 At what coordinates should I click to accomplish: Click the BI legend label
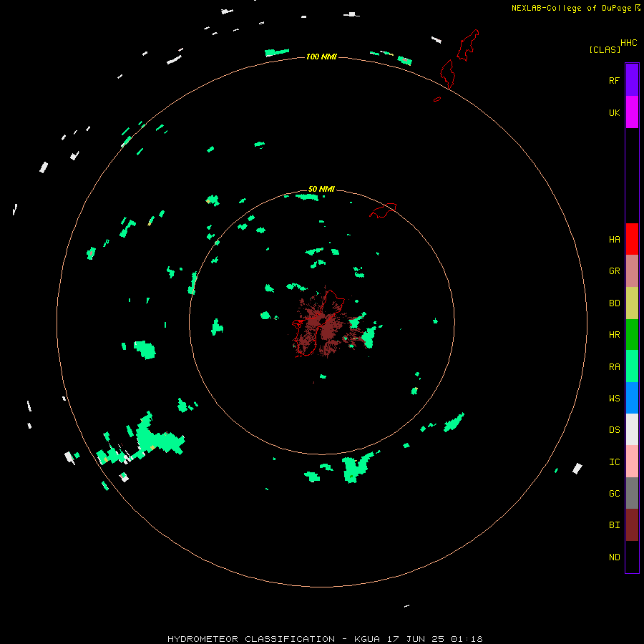(614, 525)
